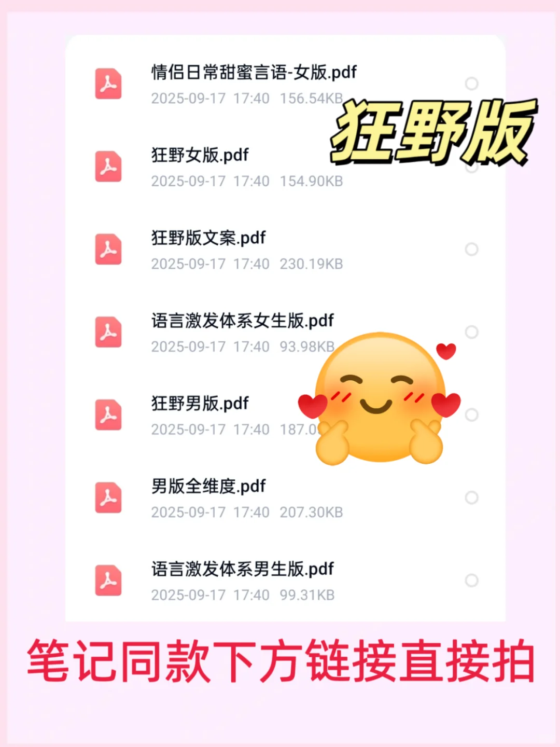Image resolution: width=560 pixels, height=747 pixels.
Task: Click the red caption 笔记同款下方链接直接拍
Action: pos(281,661)
